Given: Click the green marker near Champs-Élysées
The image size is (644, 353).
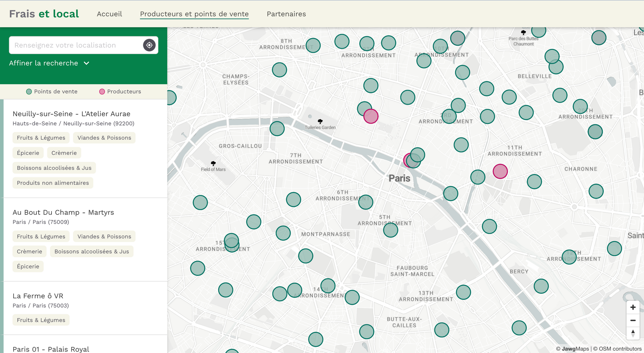Looking at the screenshot, I should [x=279, y=70].
